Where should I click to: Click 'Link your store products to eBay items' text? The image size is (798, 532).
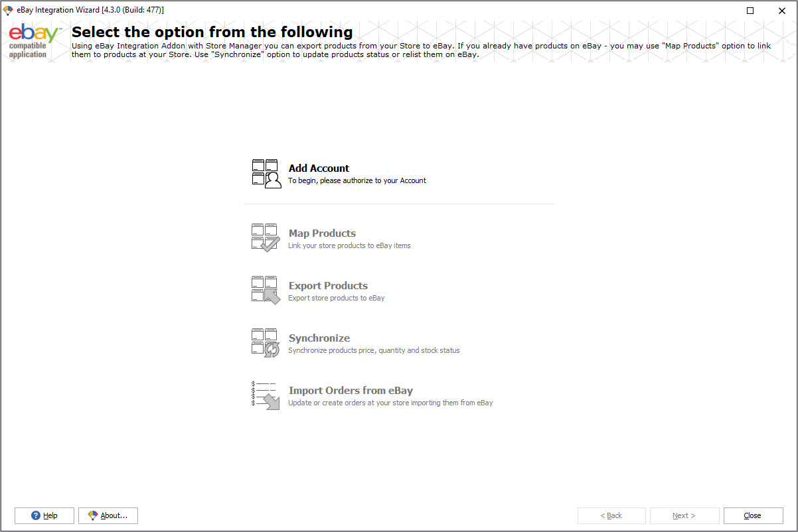(x=349, y=245)
